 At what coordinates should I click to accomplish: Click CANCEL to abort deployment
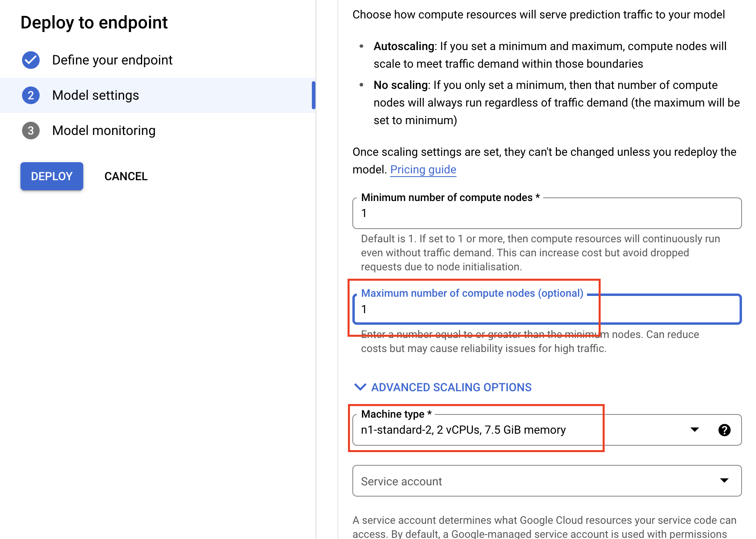[126, 176]
